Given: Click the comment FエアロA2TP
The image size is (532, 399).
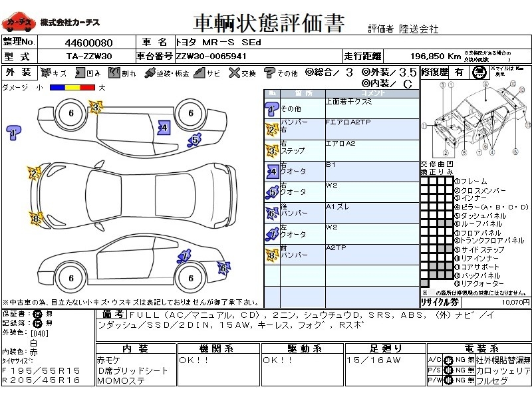Looking at the screenshot, I should coord(348,122).
